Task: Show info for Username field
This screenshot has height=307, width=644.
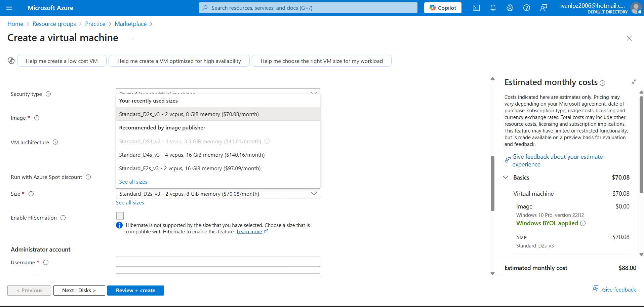Action: tap(46, 262)
